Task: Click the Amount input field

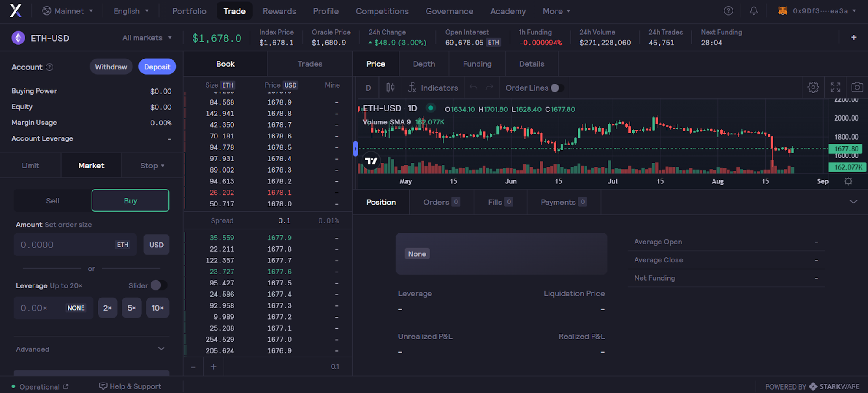Action: click(65, 245)
